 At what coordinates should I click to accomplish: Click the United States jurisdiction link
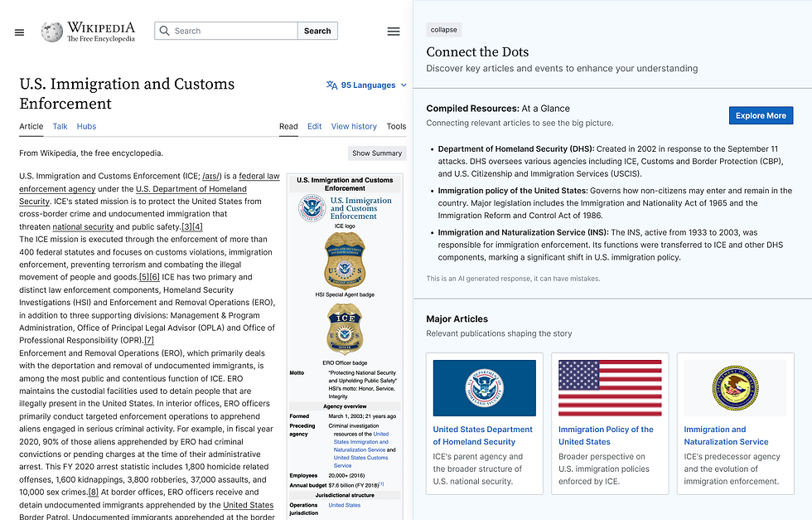click(x=345, y=505)
